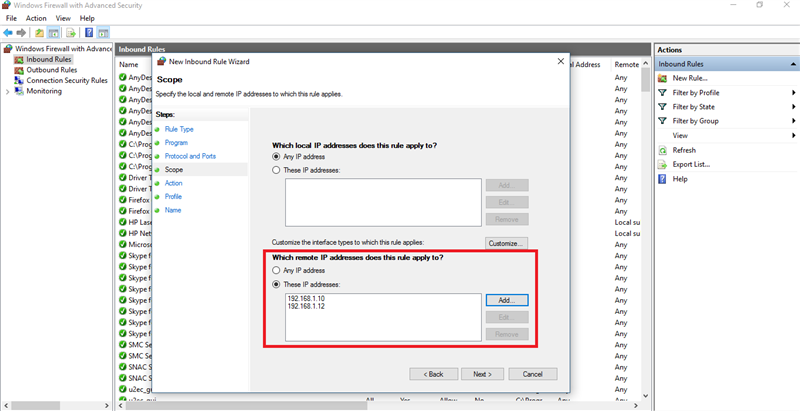Screen dimensions: 800x411
Task: Click the Back arrow in the toolbar
Action: coord(8,32)
